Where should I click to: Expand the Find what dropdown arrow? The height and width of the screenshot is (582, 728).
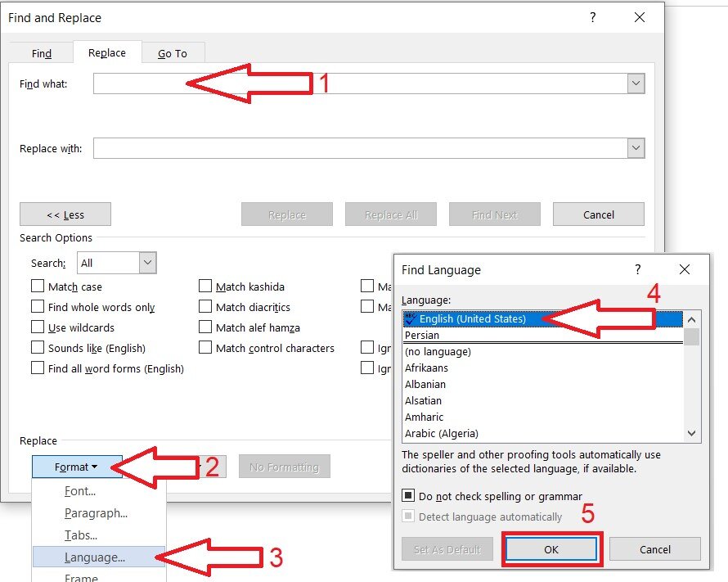(636, 83)
